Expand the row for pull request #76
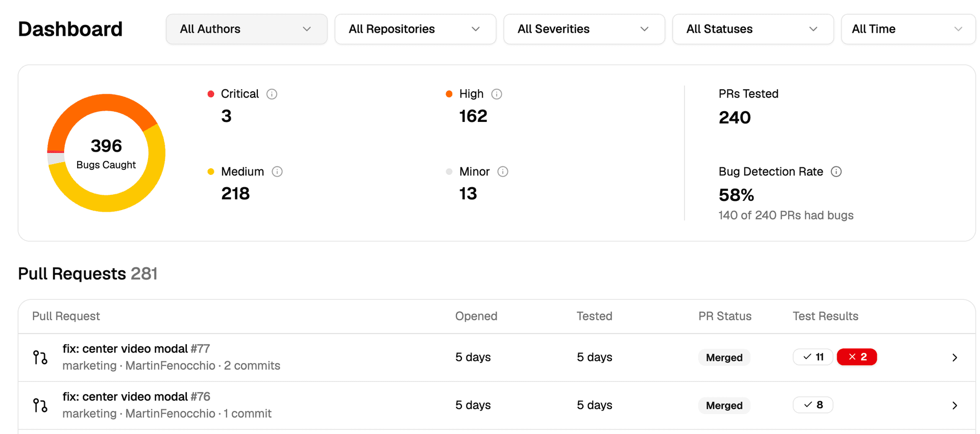Viewport: 980px width, 434px height. pos(954,405)
